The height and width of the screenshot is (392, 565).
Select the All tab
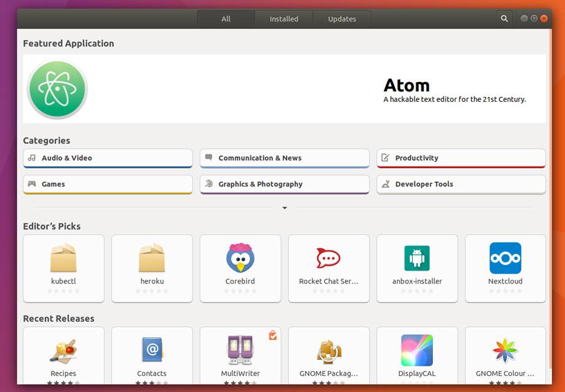tap(226, 19)
